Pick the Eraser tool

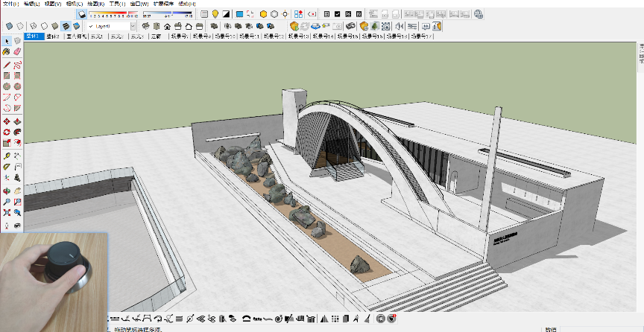(x=17, y=52)
